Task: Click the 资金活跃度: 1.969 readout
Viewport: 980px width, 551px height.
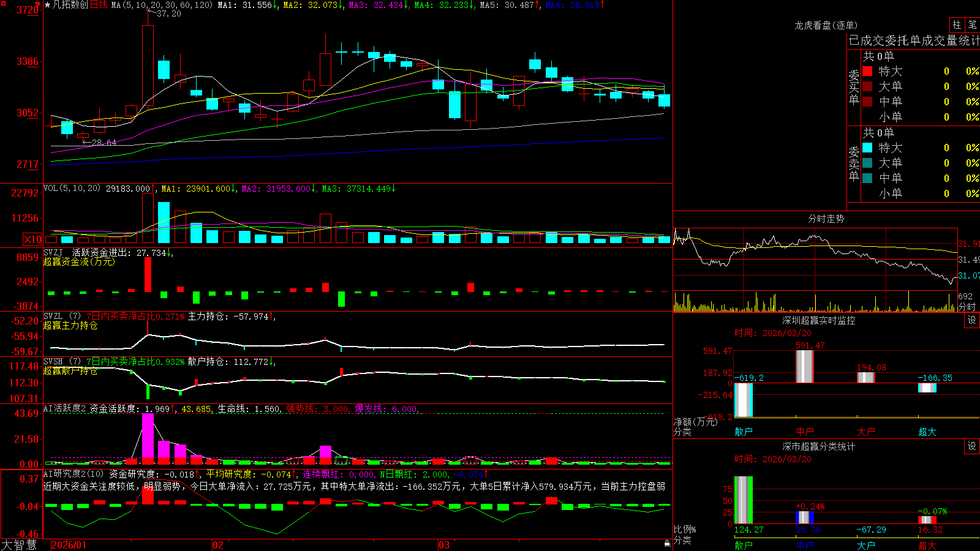Action: coord(130,409)
